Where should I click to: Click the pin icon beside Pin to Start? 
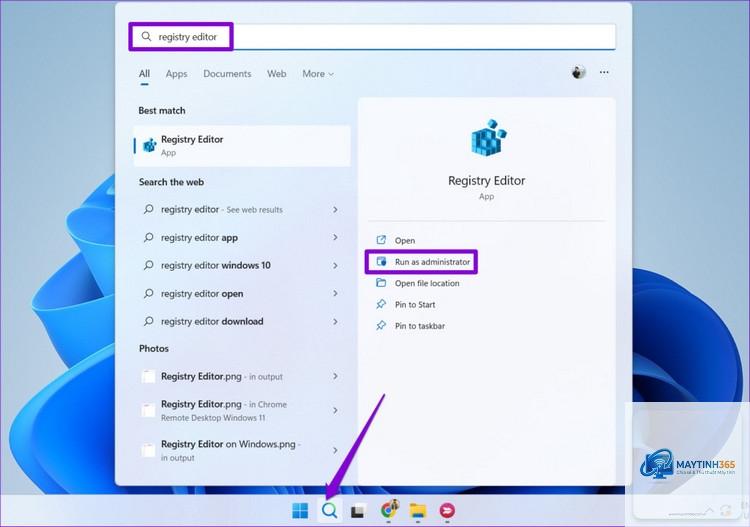(x=381, y=304)
